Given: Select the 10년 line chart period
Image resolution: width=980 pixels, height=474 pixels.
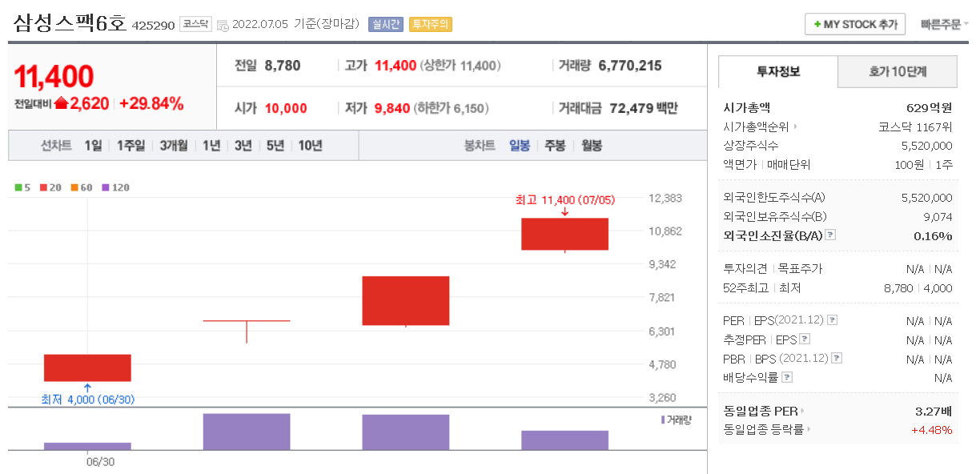Looking at the screenshot, I should (311, 145).
